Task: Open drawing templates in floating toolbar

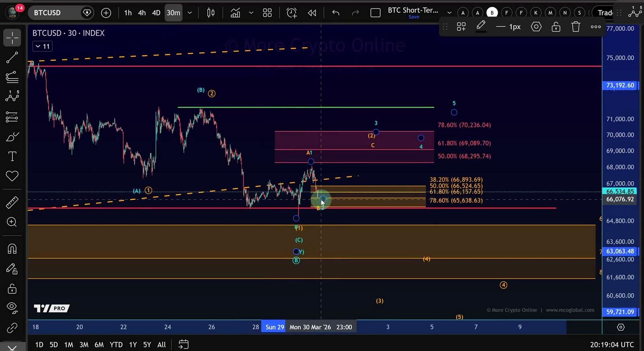Action: point(461,27)
